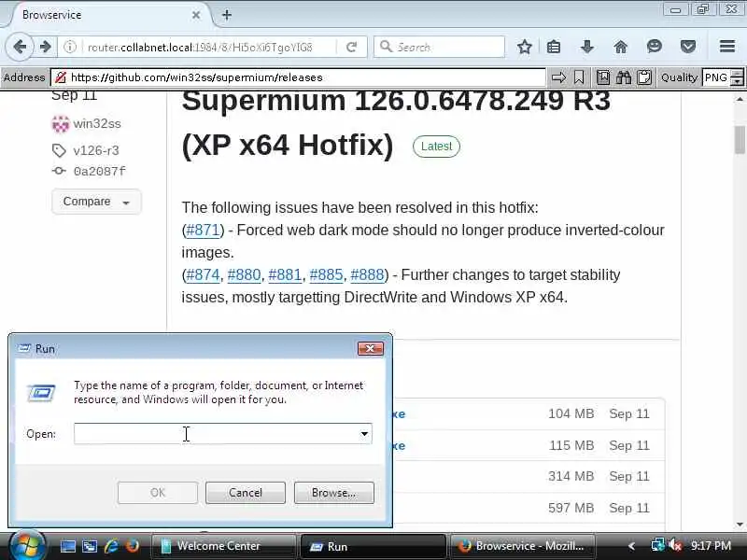This screenshot has width=747, height=560.
Task: Select the Browservice tab
Action: 107,15
